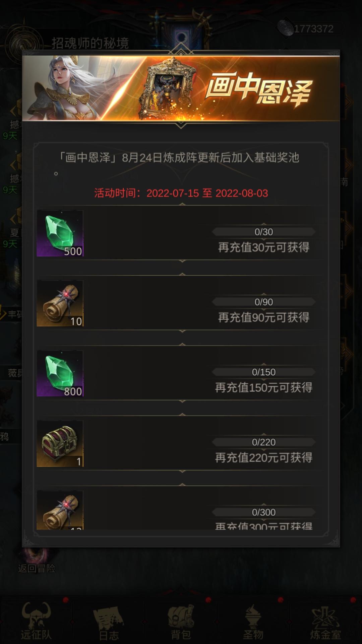Tap the 800 green gem reward icon

(60, 374)
